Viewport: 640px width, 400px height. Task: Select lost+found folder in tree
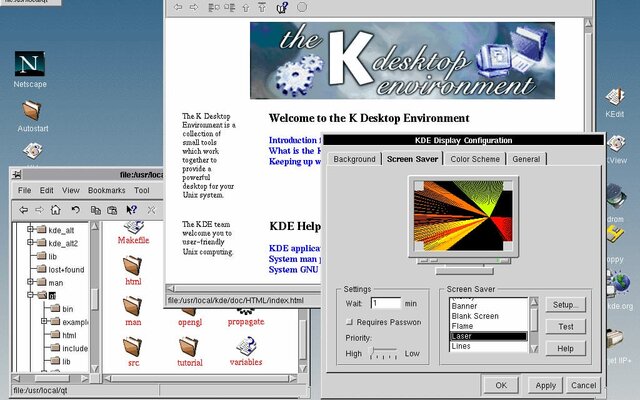click(x=61, y=269)
